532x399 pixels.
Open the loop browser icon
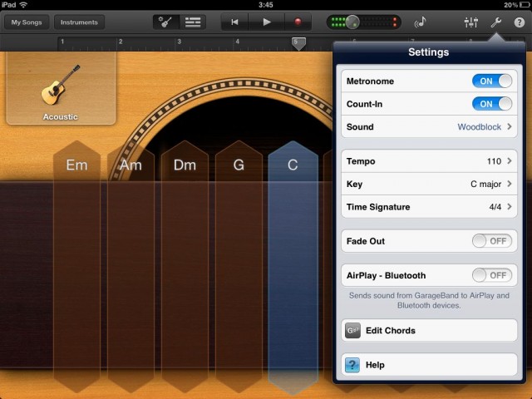pyautogui.click(x=421, y=22)
